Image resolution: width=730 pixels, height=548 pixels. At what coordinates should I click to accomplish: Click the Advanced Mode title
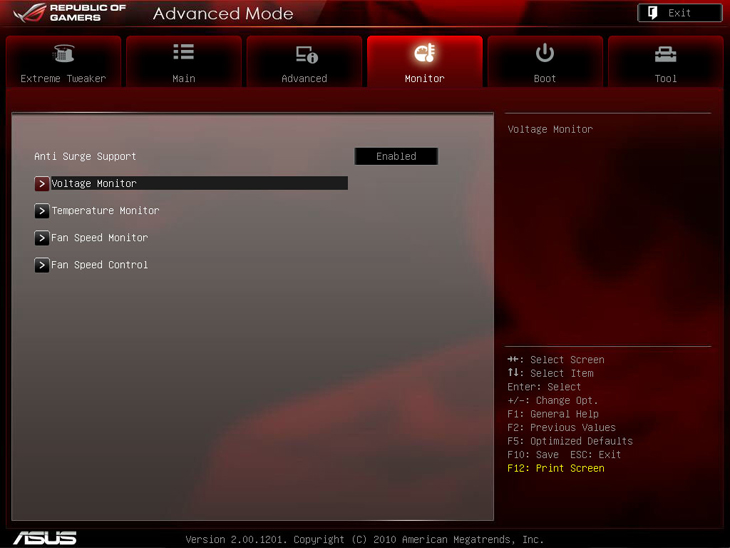point(223,14)
